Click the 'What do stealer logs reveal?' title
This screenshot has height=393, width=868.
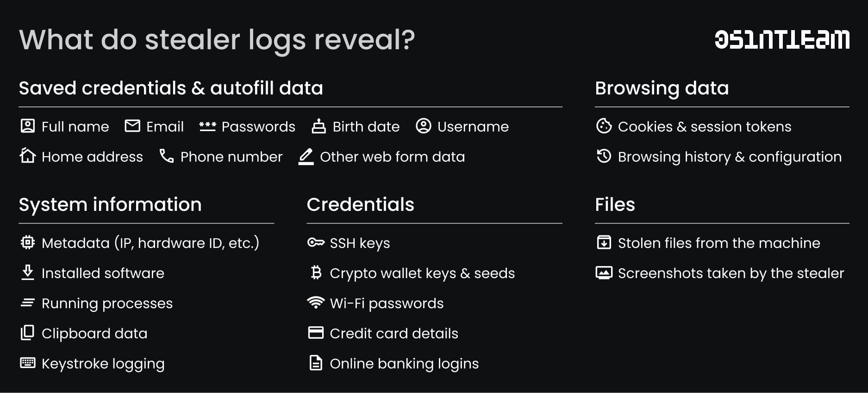click(x=217, y=40)
